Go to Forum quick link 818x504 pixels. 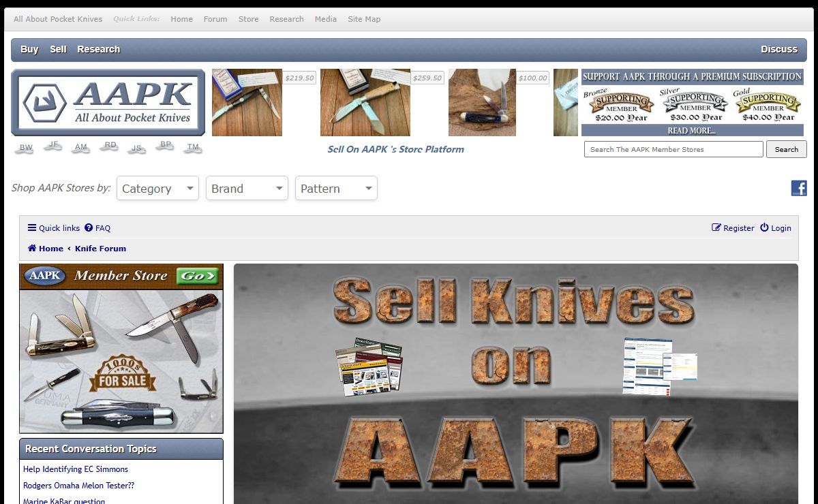coord(215,19)
